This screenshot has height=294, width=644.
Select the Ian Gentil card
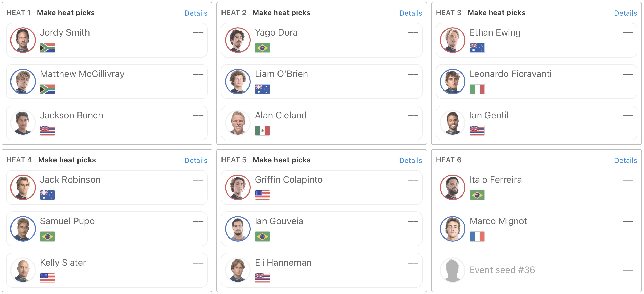click(x=536, y=123)
